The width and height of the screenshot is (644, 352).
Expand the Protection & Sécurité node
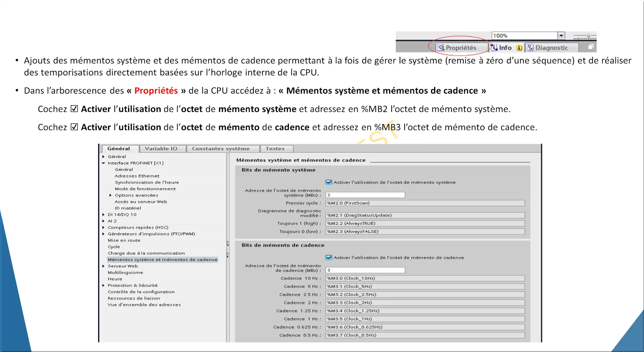click(x=103, y=286)
